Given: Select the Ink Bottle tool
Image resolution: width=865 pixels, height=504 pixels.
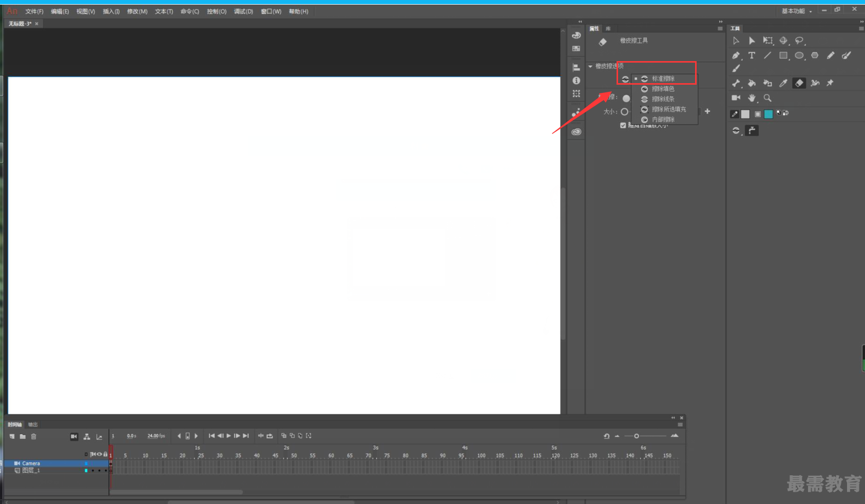Looking at the screenshot, I should [x=767, y=83].
